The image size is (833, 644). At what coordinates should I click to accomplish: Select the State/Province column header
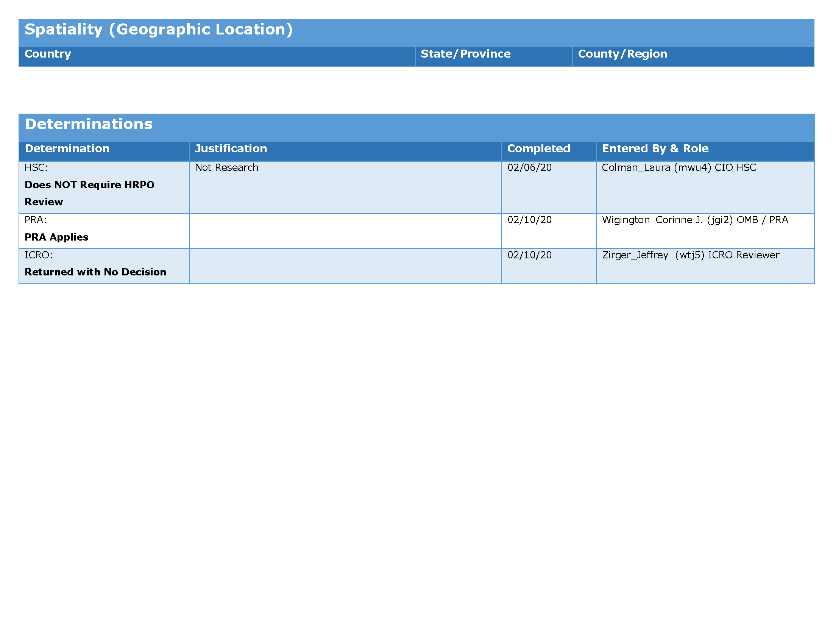pos(465,54)
